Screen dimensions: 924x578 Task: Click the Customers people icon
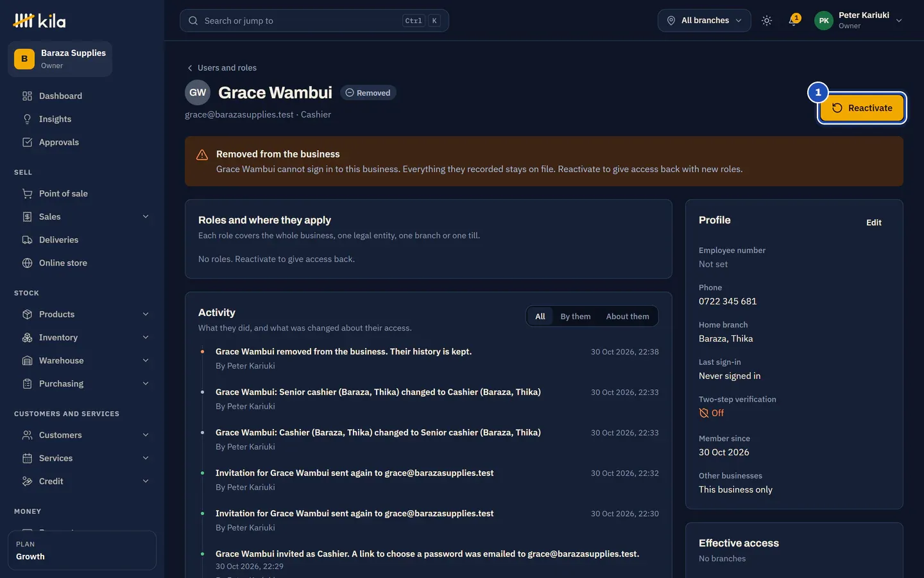click(27, 435)
